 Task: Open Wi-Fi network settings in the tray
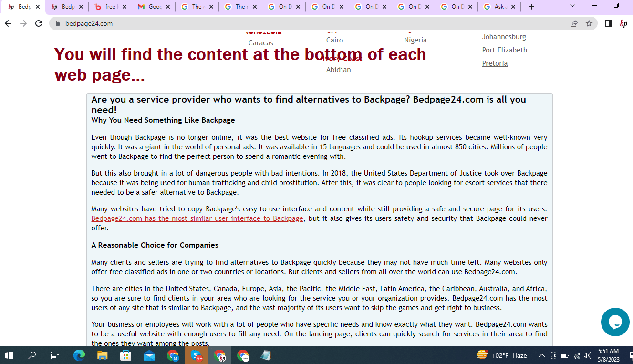click(577, 355)
